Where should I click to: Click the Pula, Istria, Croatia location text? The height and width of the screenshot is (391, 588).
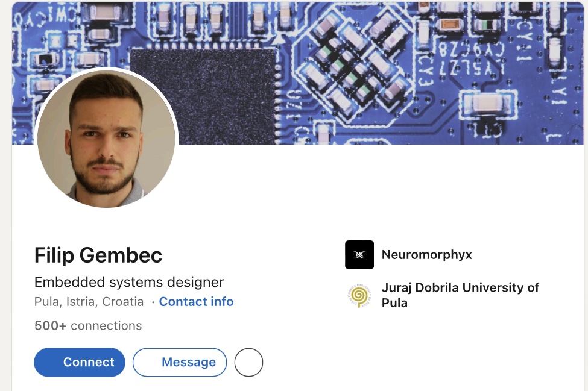point(89,301)
